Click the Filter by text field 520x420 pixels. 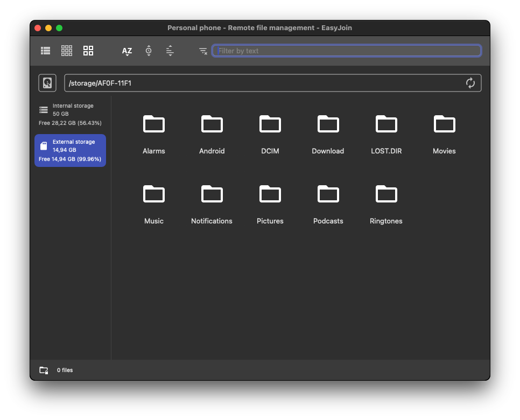coord(347,51)
